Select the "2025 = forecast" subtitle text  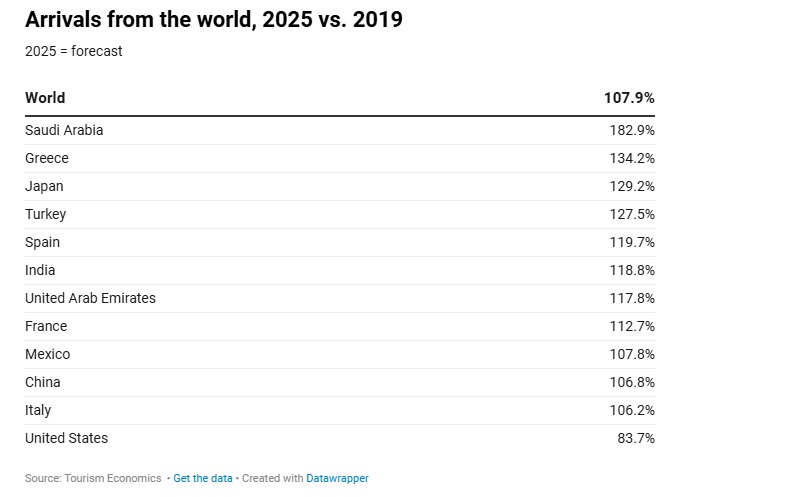tap(74, 51)
